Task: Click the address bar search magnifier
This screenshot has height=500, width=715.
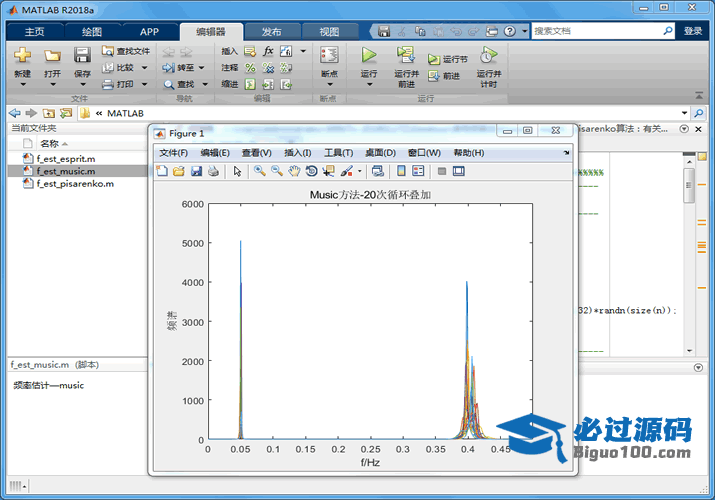Action: (x=699, y=113)
